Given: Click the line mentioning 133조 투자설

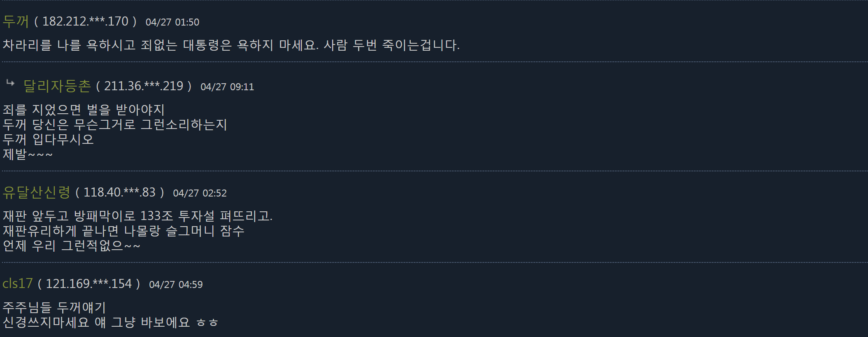Looking at the screenshot, I should click(137, 216).
